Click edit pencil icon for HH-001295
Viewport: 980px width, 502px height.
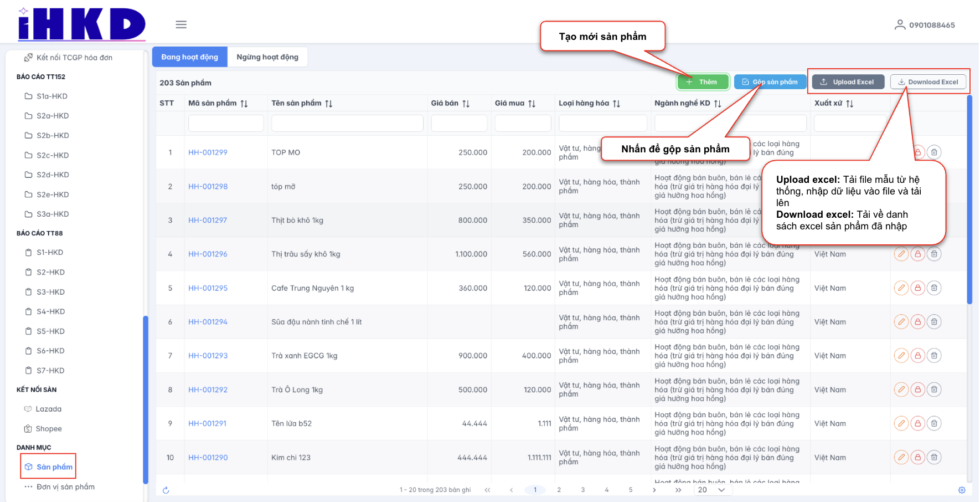901,288
